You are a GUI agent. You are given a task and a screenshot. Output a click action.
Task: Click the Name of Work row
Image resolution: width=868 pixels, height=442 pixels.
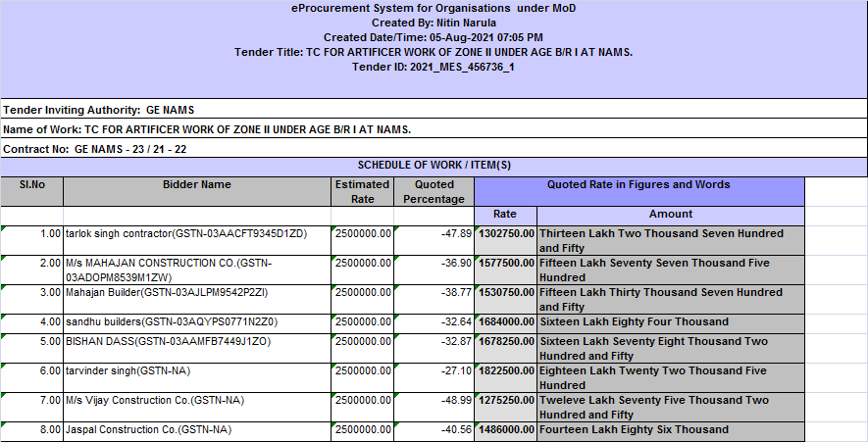point(434,129)
